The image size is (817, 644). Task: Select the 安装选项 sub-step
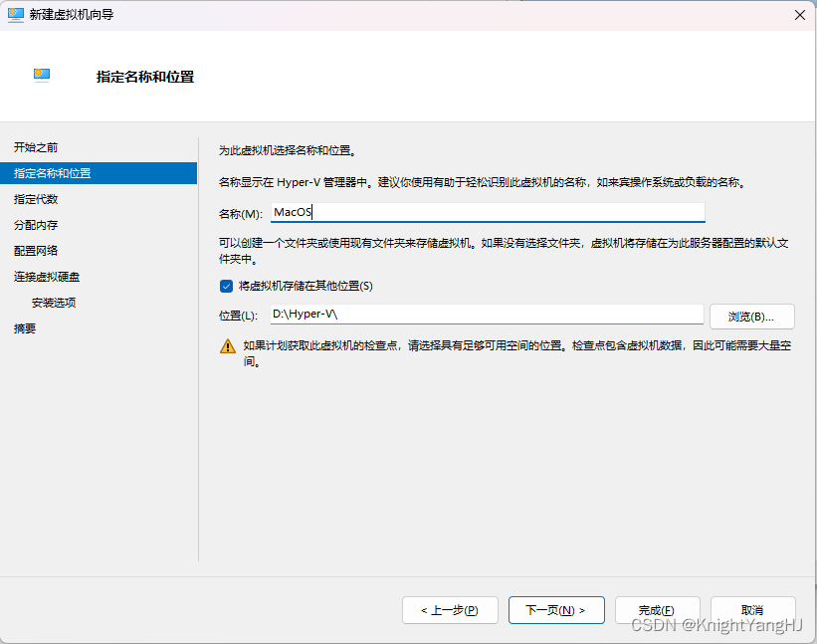[54, 303]
